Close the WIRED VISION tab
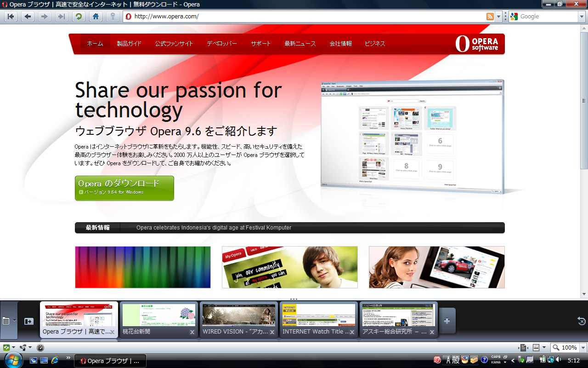The height and width of the screenshot is (368, 588). click(x=272, y=332)
